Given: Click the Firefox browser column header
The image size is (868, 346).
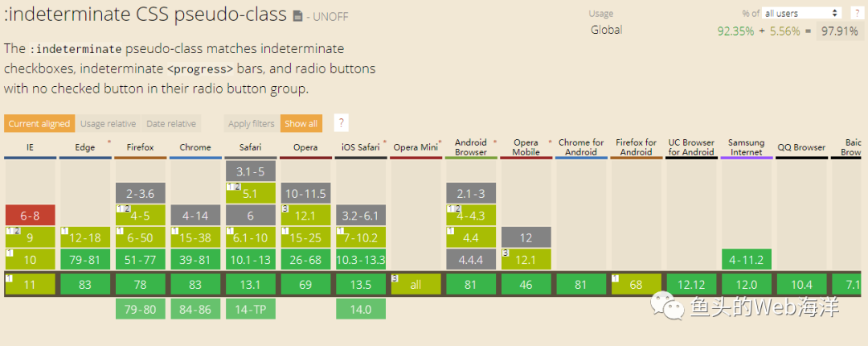Looking at the screenshot, I should point(141,147).
